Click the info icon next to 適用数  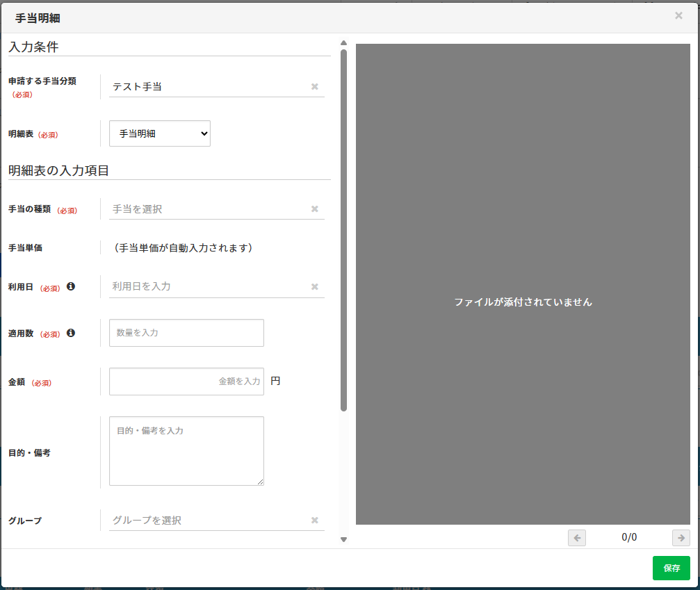(71, 333)
